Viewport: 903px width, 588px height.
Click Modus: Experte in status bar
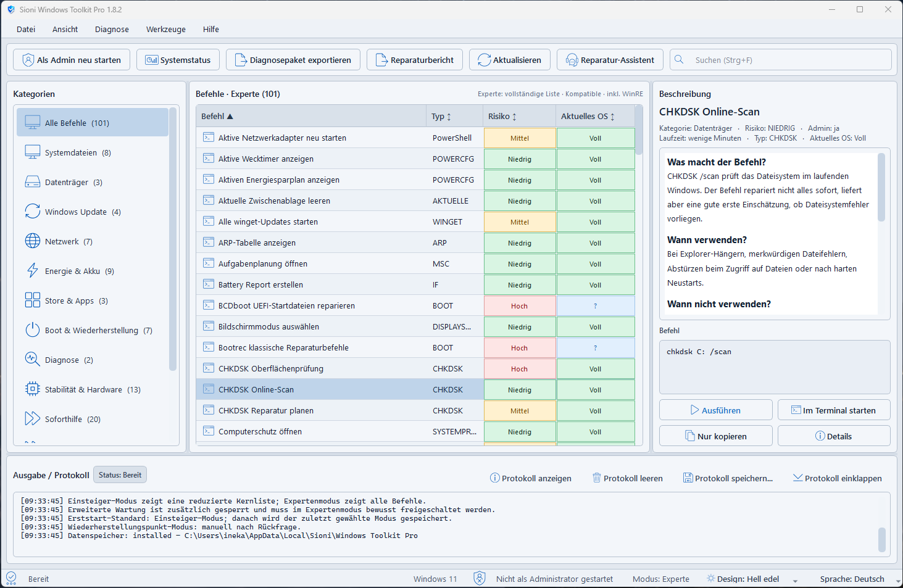(x=660, y=579)
